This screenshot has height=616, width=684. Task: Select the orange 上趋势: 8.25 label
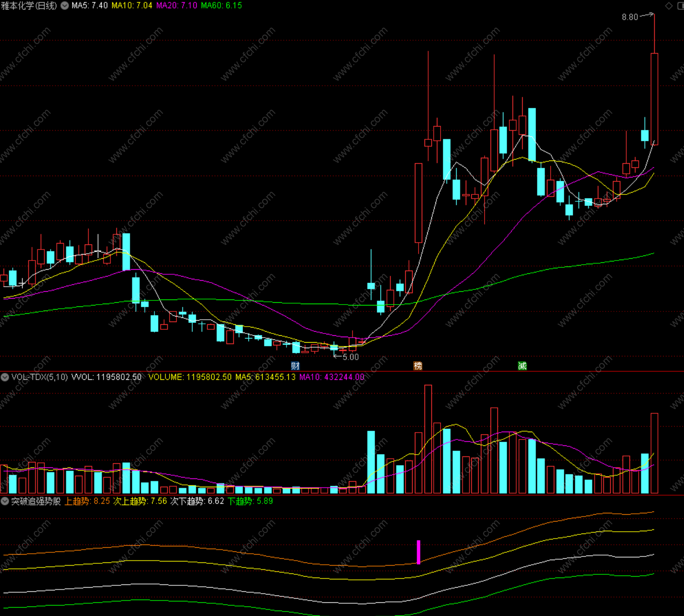click(87, 501)
